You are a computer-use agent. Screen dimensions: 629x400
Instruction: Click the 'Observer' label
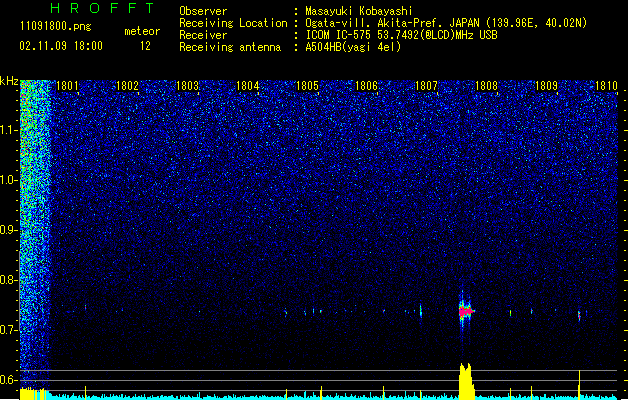point(203,11)
